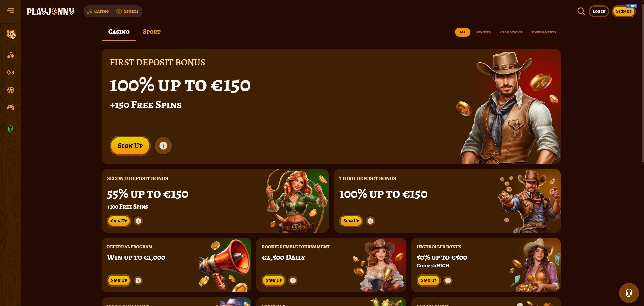
Task: Show info for First Deposit Bonus
Action: [x=163, y=146]
